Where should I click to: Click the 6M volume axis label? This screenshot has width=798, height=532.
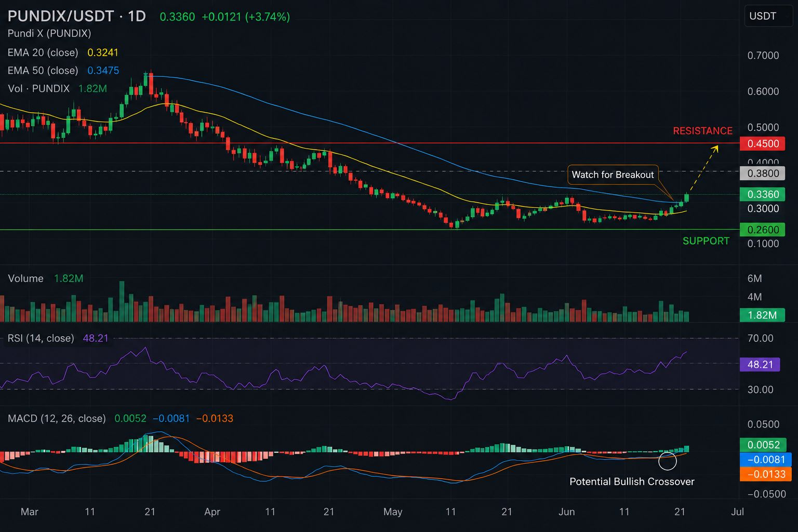pyautogui.click(x=755, y=278)
